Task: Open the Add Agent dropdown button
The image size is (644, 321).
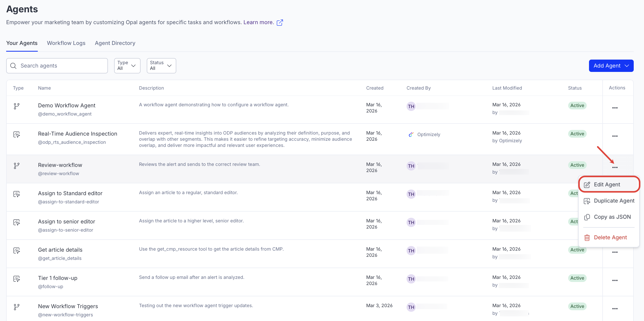Action: point(611,66)
